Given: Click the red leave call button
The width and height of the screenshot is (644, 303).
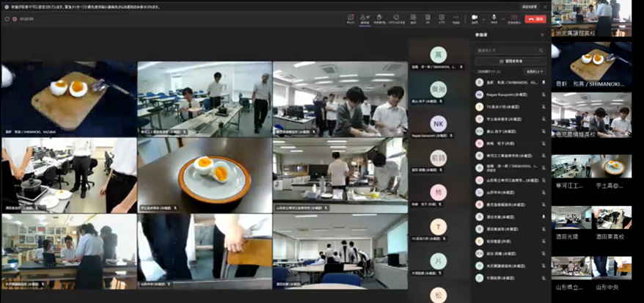Looking at the screenshot, I should coord(537,18).
